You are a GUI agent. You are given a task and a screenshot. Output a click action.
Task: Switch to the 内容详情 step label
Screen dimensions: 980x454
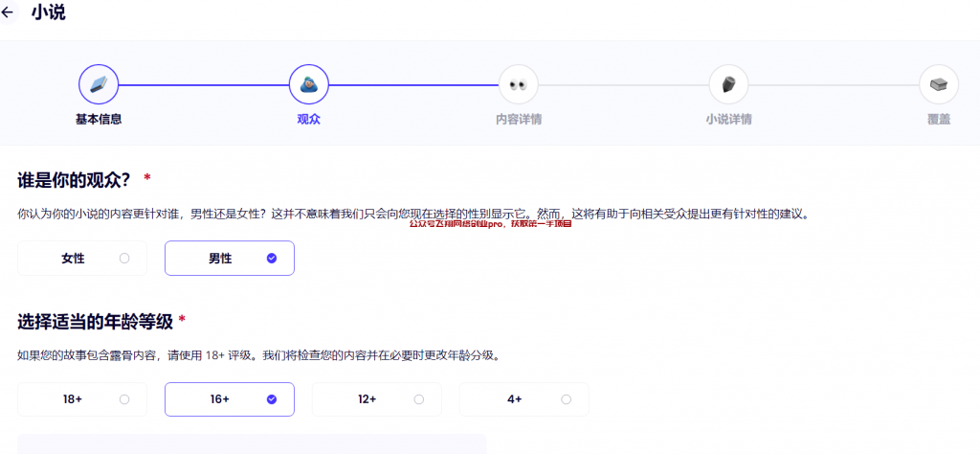click(x=518, y=120)
